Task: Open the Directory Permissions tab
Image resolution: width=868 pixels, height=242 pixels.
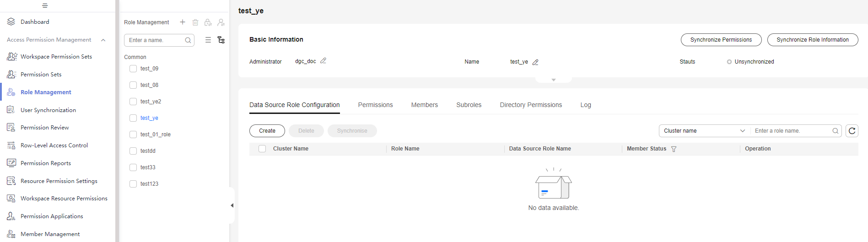Action: tap(531, 105)
